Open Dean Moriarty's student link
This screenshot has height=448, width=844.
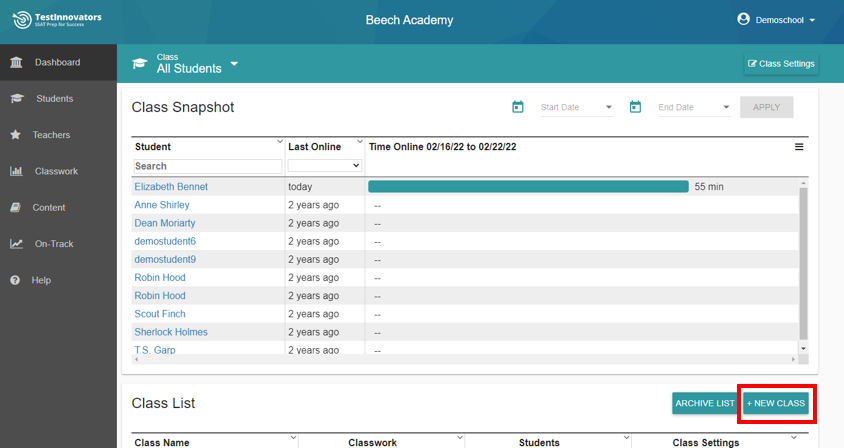(x=165, y=223)
